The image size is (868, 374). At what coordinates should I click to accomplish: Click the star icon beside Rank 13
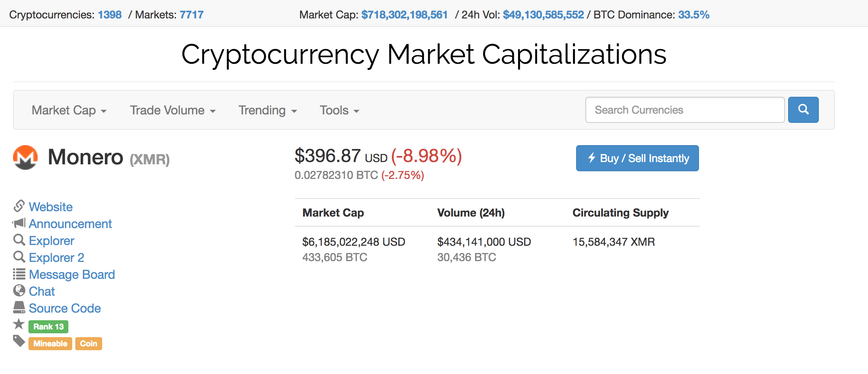tap(19, 324)
